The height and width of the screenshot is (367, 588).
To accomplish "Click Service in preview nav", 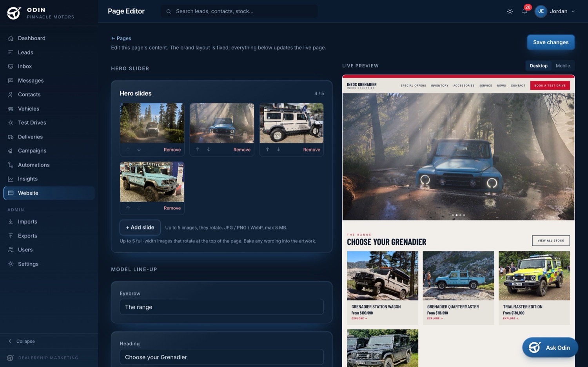I will 486,85.
